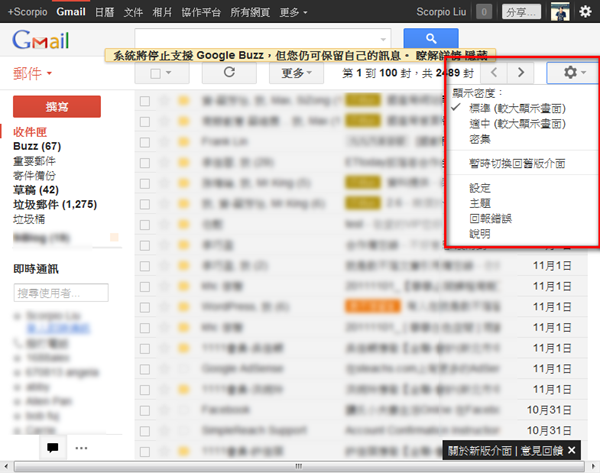
Task: Open 文件 in the top bar
Action: [x=133, y=12]
